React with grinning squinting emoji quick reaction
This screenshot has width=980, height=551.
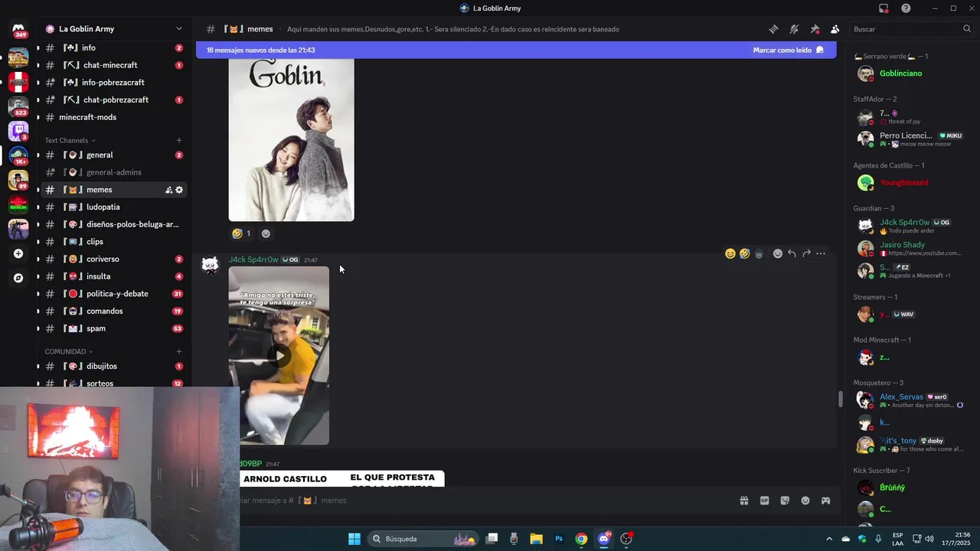pos(730,253)
